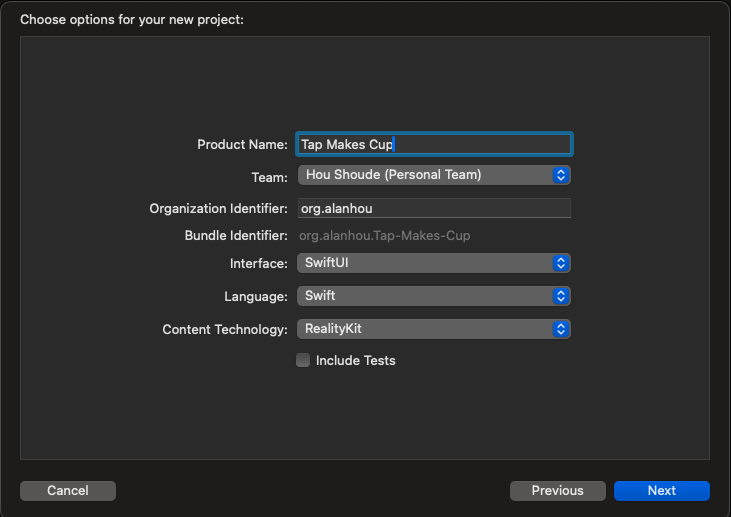Click the Interface popup chevron arrows icon

(x=561, y=263)
